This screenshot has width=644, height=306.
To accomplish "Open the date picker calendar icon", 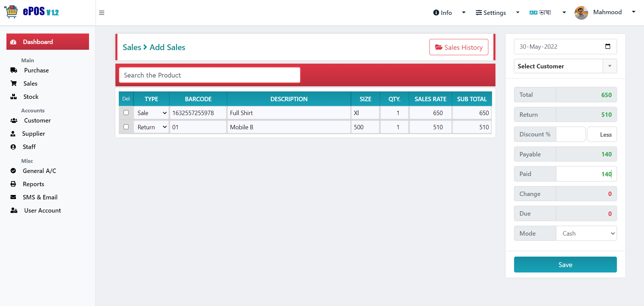I will [608, 46].
